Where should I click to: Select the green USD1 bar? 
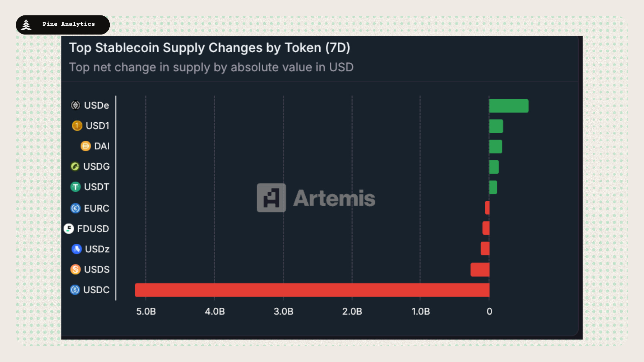[496, 126]
